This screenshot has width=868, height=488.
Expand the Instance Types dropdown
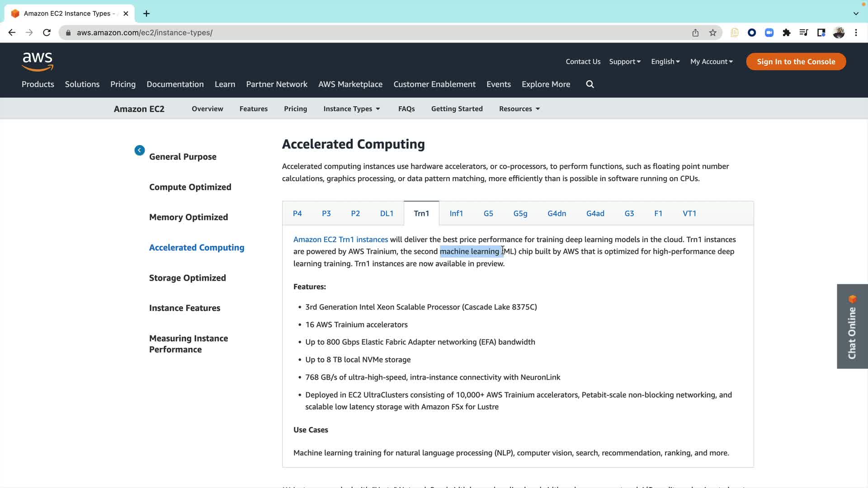[352, 109]
